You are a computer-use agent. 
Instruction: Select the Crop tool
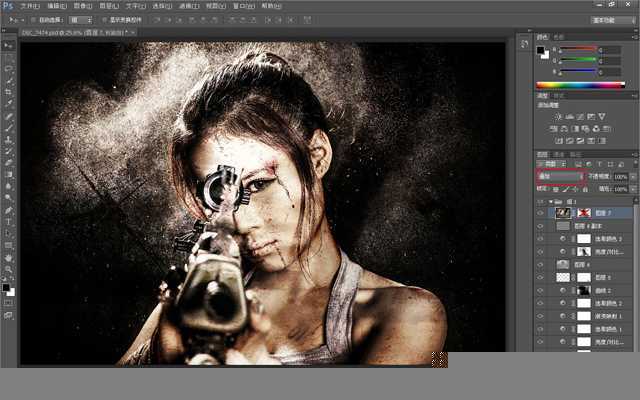[8, 92]
